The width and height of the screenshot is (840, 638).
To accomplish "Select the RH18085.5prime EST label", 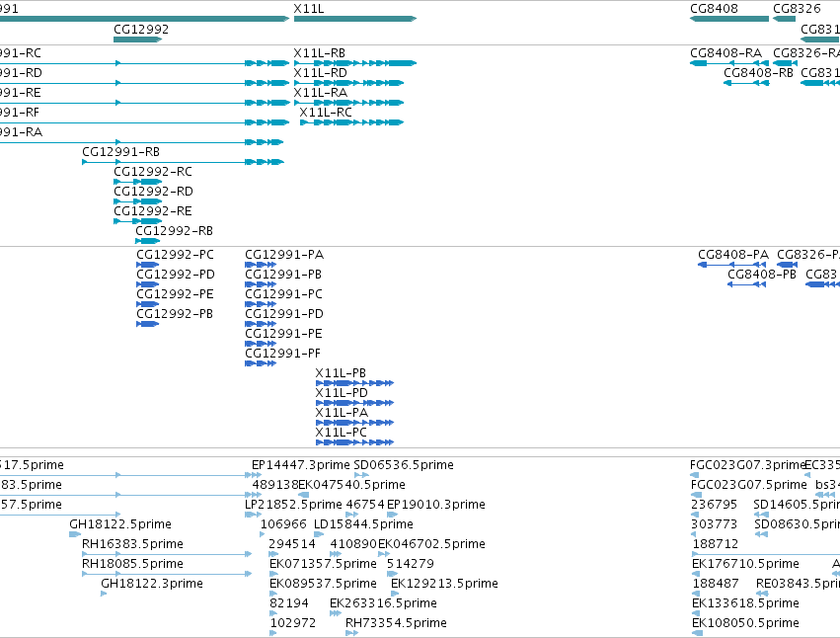I will (x=133, y=565).
